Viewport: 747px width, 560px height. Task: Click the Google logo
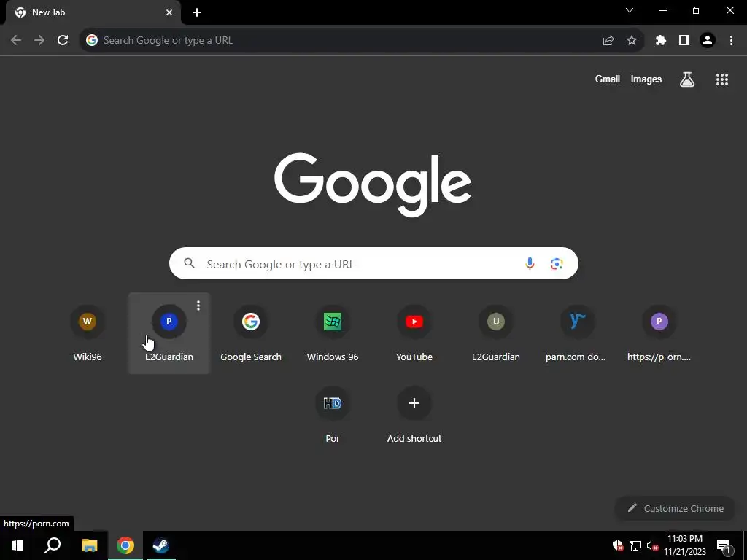tap(373, 184)
